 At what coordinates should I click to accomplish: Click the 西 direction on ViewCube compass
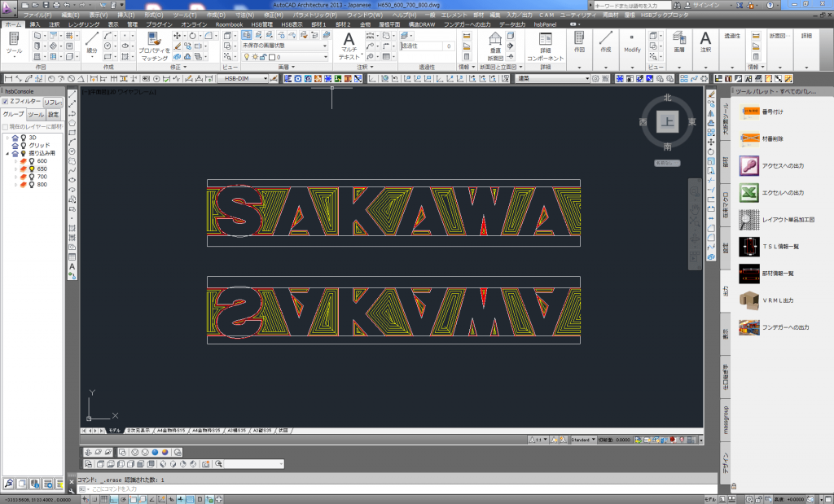click(x=643, y=122)
